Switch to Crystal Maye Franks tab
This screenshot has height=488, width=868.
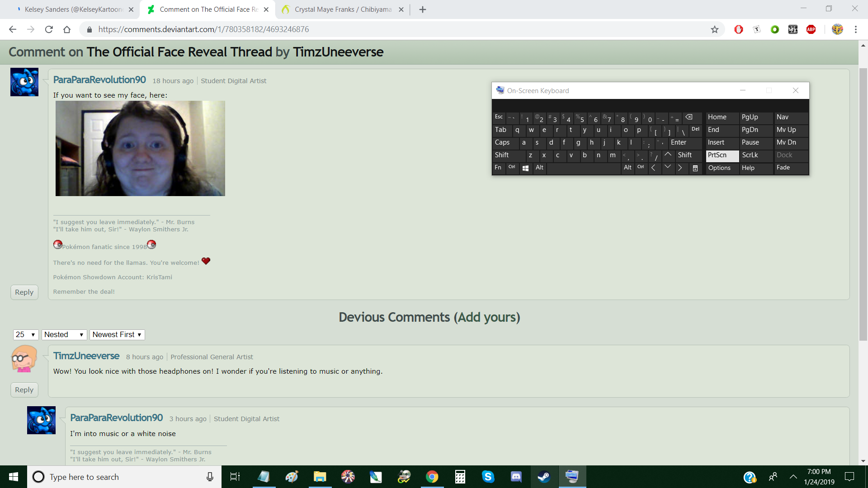coord(342,9)
